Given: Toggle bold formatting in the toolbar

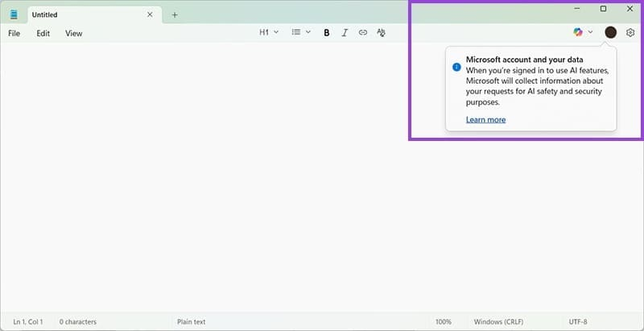Looking at the screenshot, I should [x=327, y=33].
